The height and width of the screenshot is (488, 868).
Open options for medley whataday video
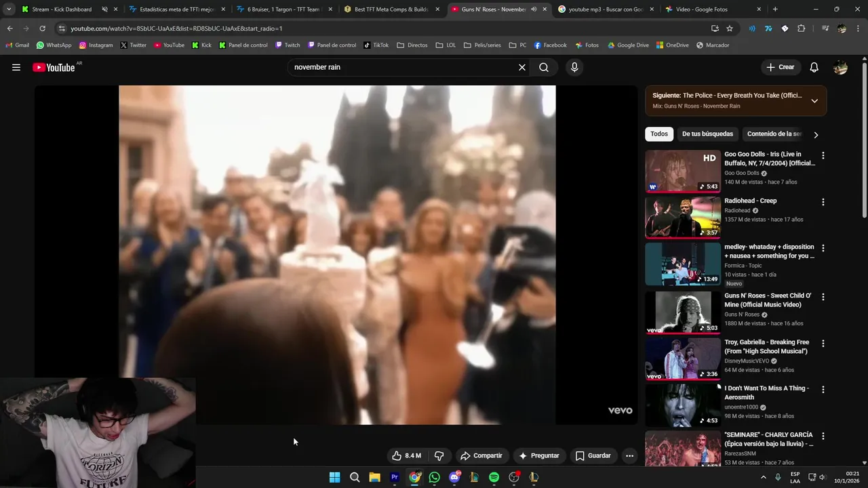[823, 248]
